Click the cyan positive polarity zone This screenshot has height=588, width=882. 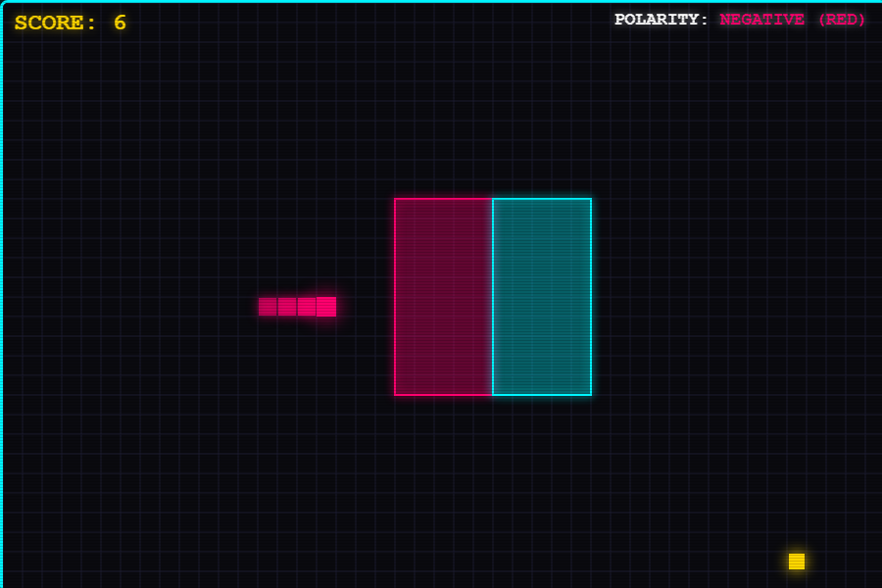542,297
